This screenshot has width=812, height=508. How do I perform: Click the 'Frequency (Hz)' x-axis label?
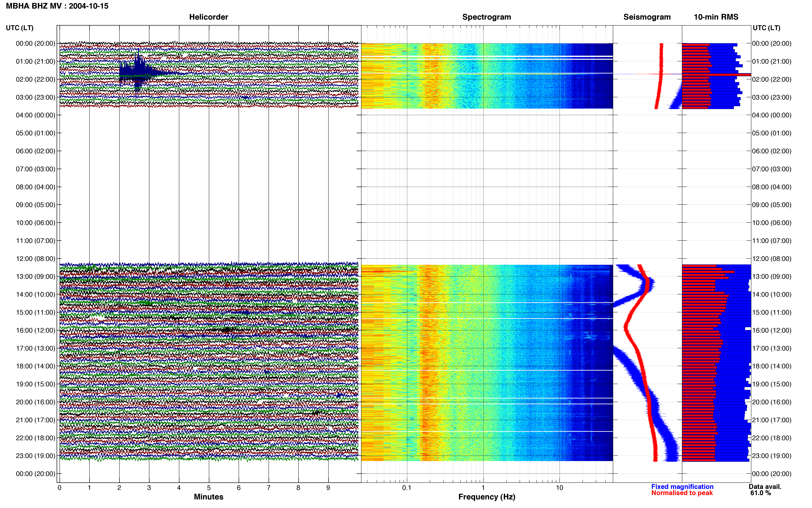[487, 497]
